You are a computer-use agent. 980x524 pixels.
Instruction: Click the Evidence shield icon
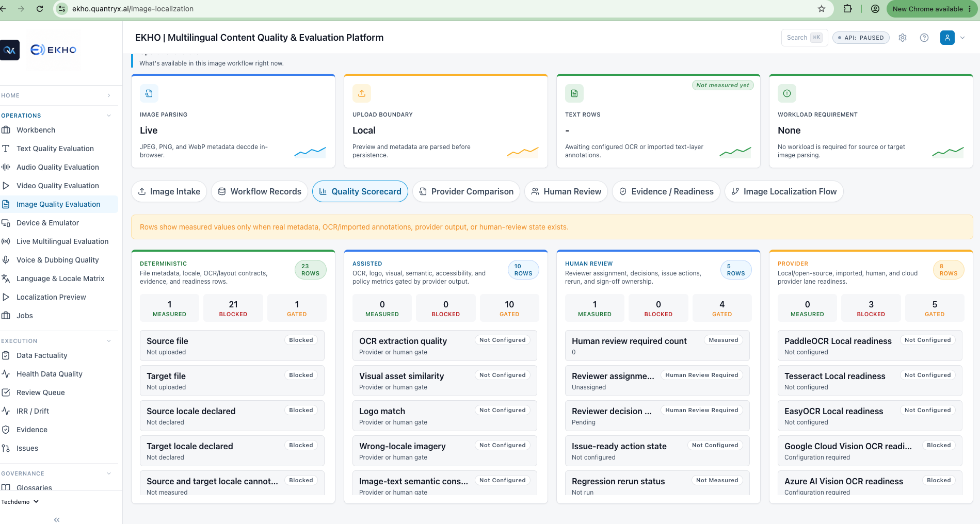pyautogui.click(x=6, y=430)
